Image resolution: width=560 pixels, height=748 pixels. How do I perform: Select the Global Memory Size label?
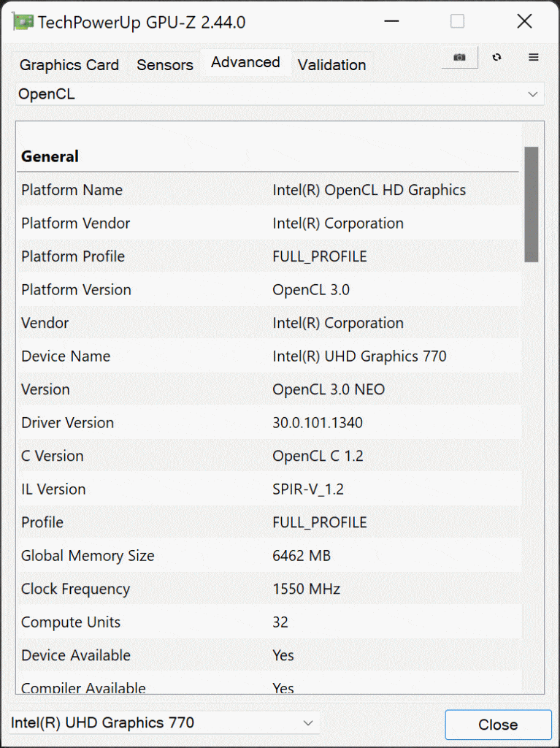(88, 555)
